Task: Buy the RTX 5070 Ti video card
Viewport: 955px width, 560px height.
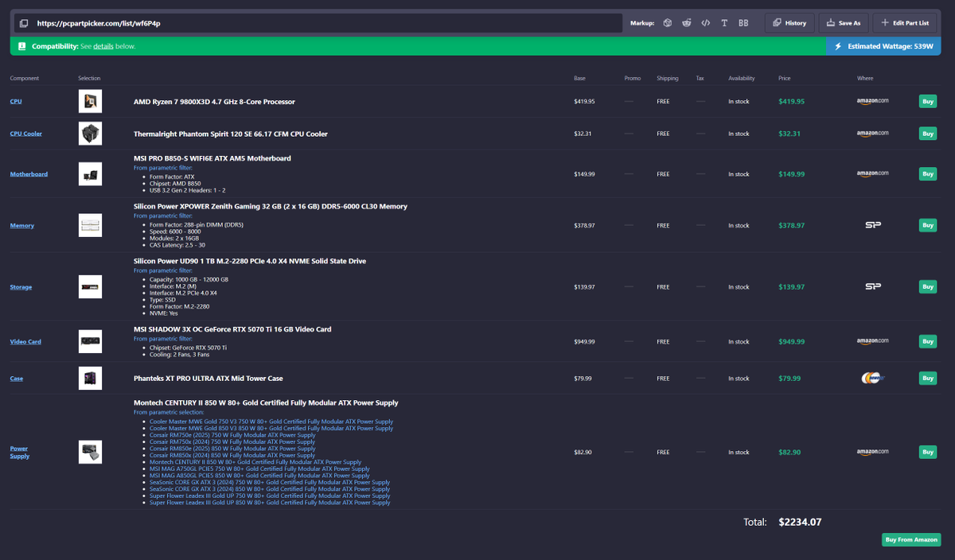Action: tap(928, 342)
